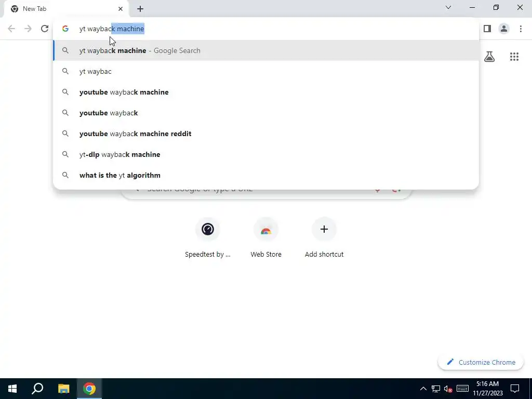Image resolution: width=532 pixels, height=399 pixels.
Task: Restore down the Chrome window
Action: point(496,7)
